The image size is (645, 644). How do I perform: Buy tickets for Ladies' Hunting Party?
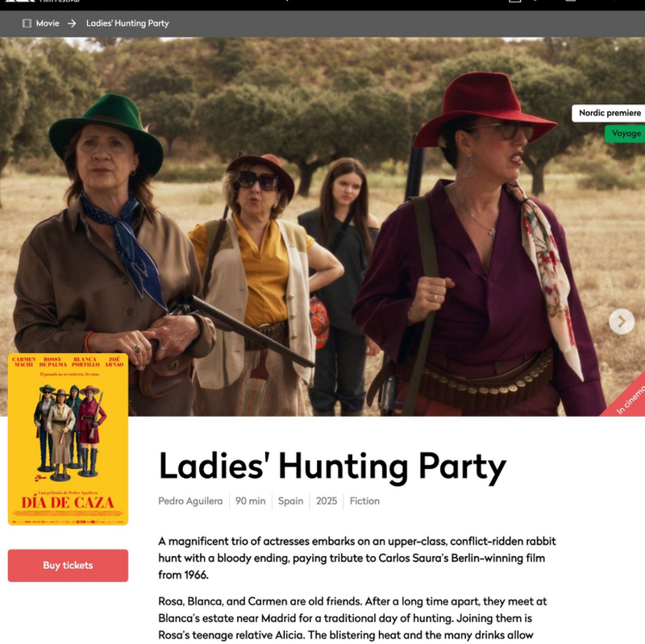pyautogui.click(x=68, y=566)
